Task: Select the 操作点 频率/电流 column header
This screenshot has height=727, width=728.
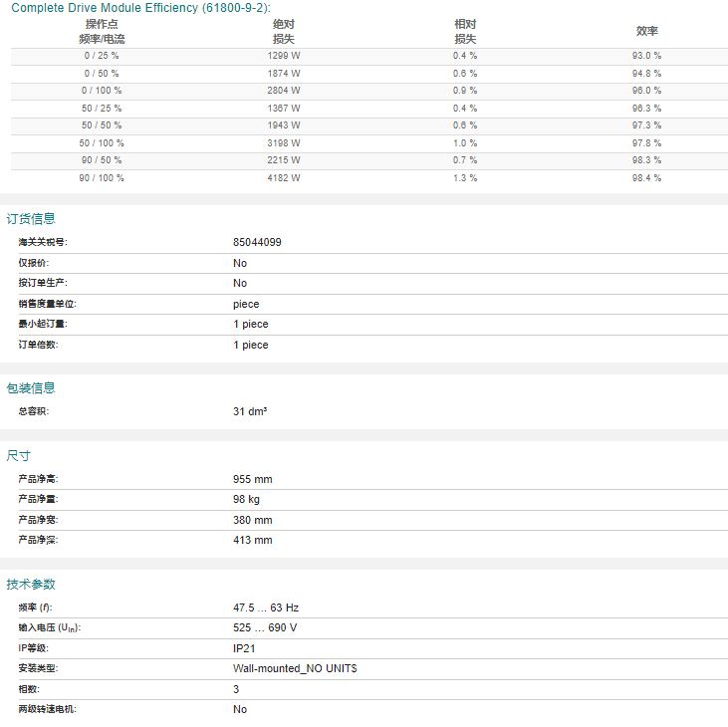Action: tap(102, 31)
